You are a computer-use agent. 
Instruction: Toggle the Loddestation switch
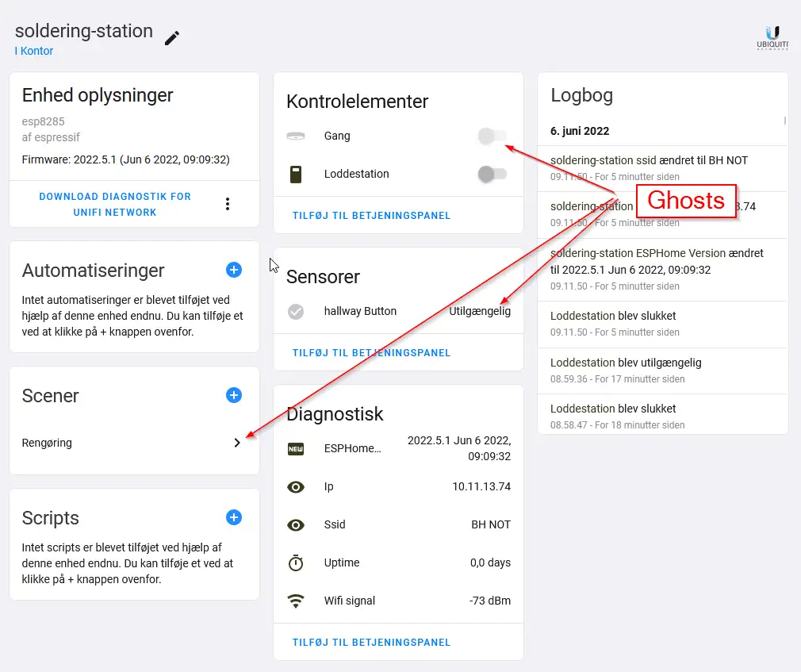point(492,175)
